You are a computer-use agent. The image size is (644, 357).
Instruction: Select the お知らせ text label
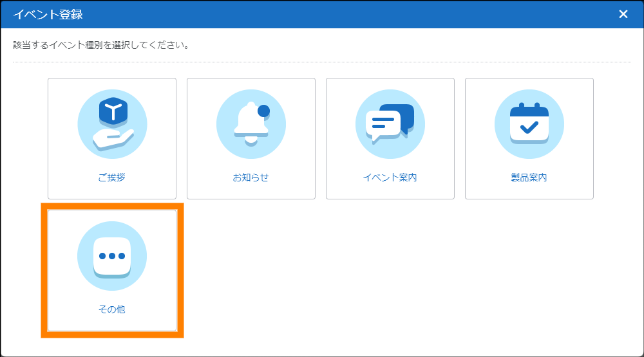tap(251, 178)
